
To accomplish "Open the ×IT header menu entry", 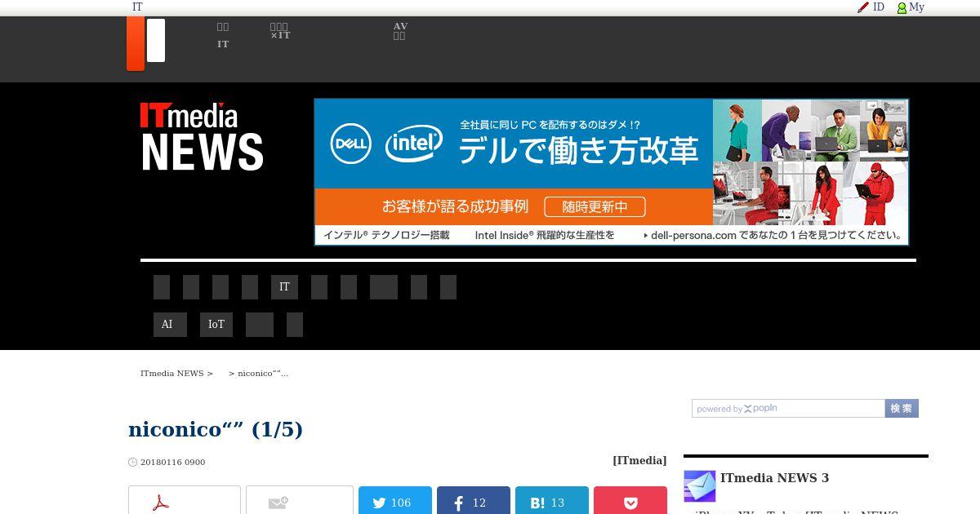I will point(280,32).
